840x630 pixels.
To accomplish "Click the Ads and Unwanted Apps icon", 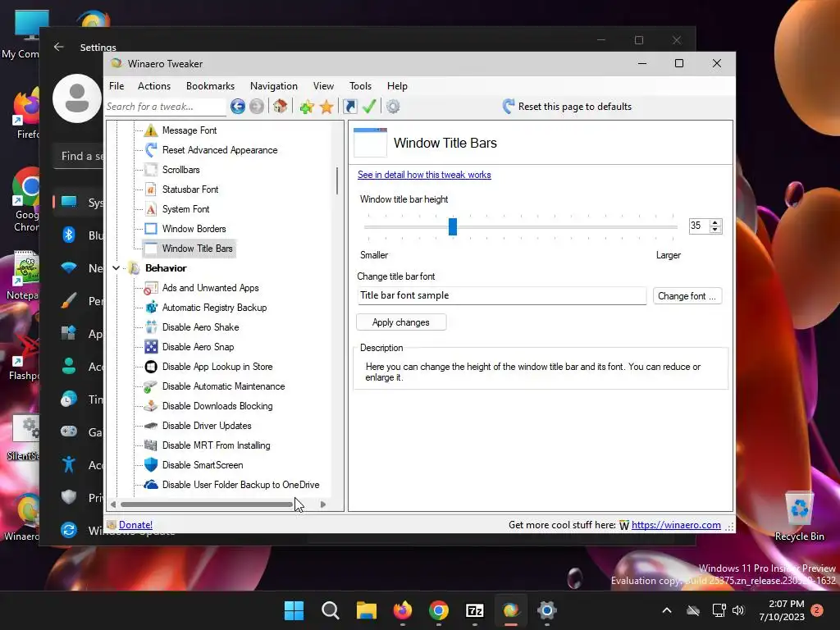I will click(x=151, y=288).
